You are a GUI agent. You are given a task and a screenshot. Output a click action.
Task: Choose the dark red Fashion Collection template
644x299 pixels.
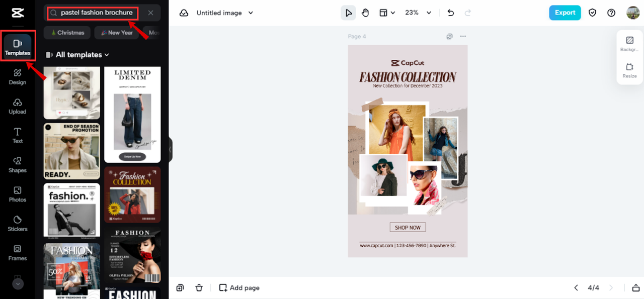tap(132, 194)
